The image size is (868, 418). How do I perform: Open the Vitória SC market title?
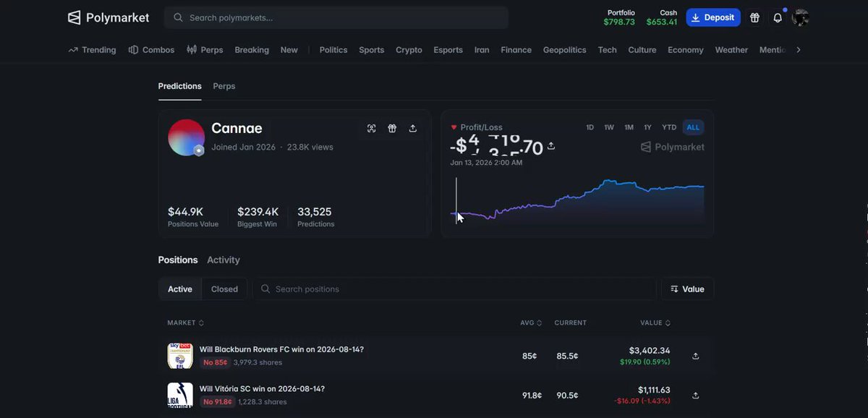tap(262, 388)
